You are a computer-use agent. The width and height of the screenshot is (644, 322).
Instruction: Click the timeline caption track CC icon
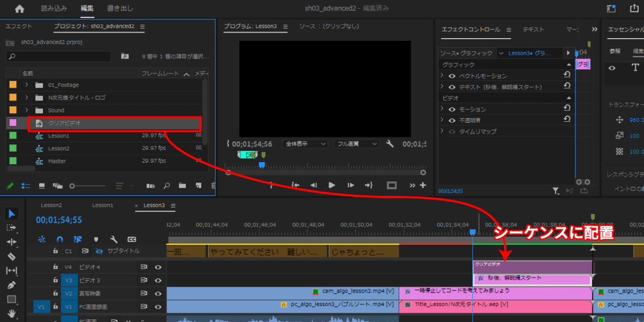point(131,239)
